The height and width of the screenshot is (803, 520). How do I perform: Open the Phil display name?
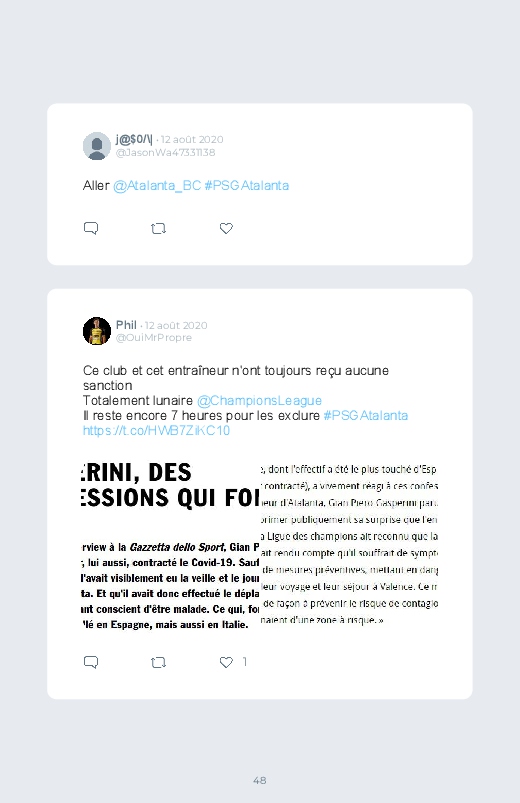pos(126,325)
